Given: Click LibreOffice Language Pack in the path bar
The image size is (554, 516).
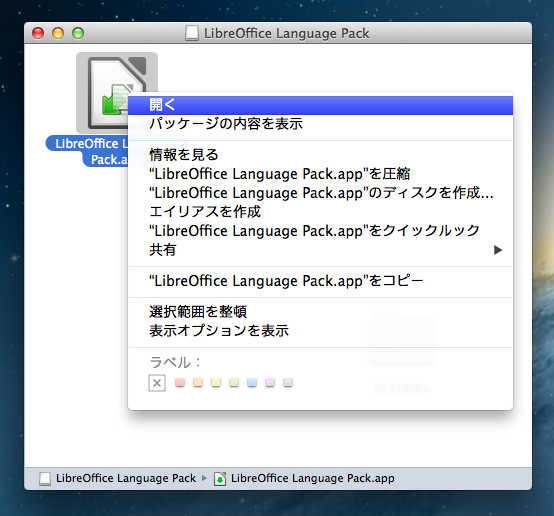Looking at the screenshot, I should pyautogui.click(x=126, y=478).
